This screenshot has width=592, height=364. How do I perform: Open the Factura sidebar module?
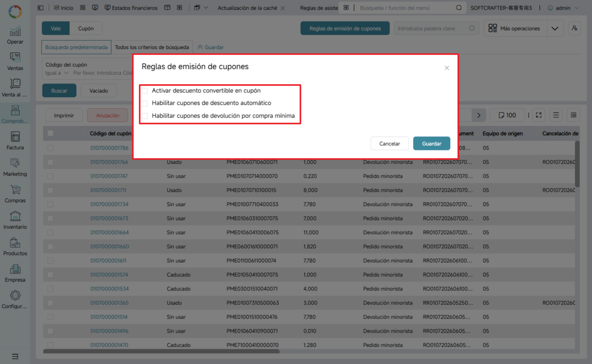pos(15,141)
